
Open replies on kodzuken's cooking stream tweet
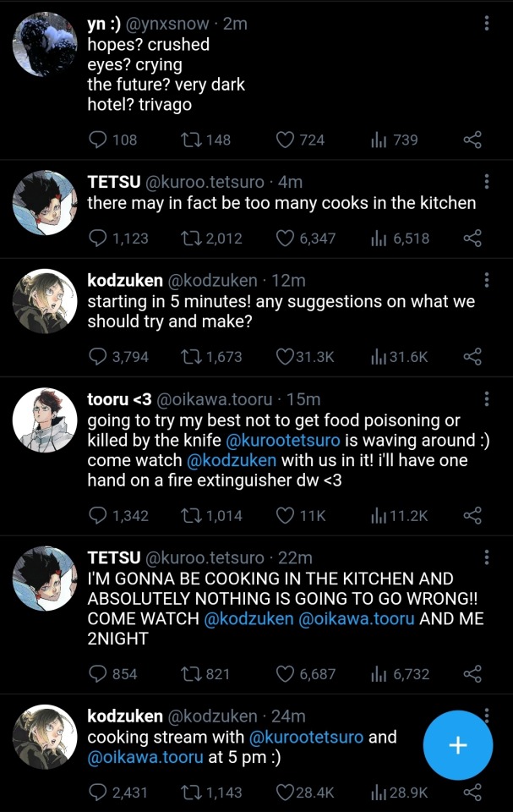[x=99, y=793]
